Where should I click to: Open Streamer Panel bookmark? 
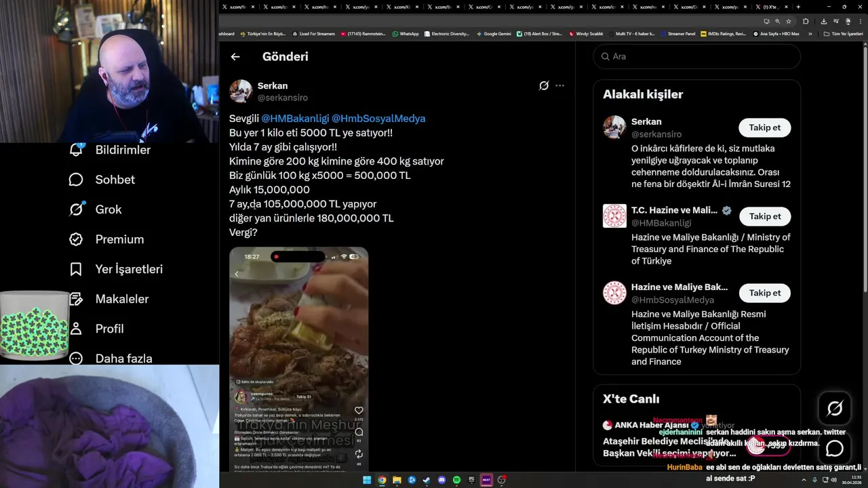pyautogui.click(x=677, y=34)
